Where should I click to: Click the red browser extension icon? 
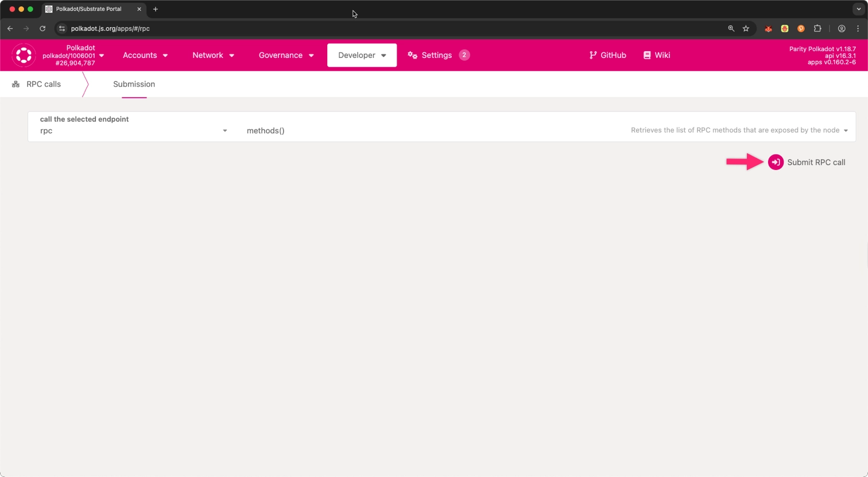pos(768,29)
